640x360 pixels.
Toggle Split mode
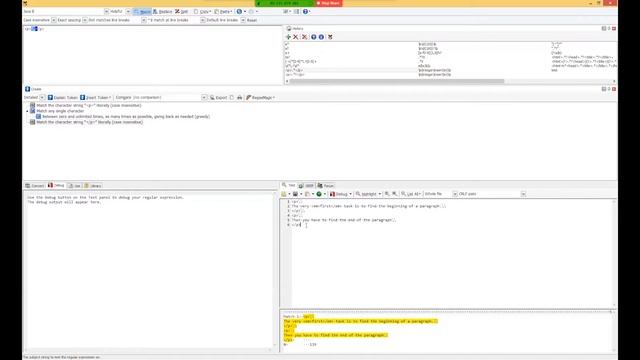[x=182, y=11]
